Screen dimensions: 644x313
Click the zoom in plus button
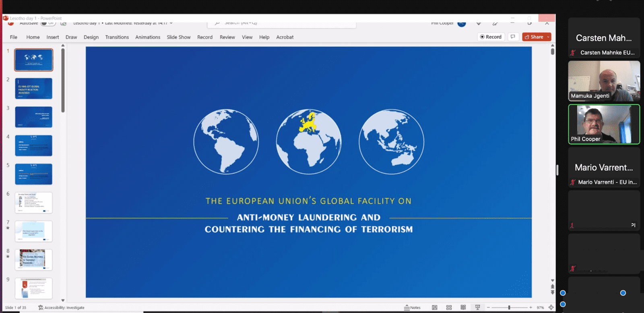[x=530, y=307]
